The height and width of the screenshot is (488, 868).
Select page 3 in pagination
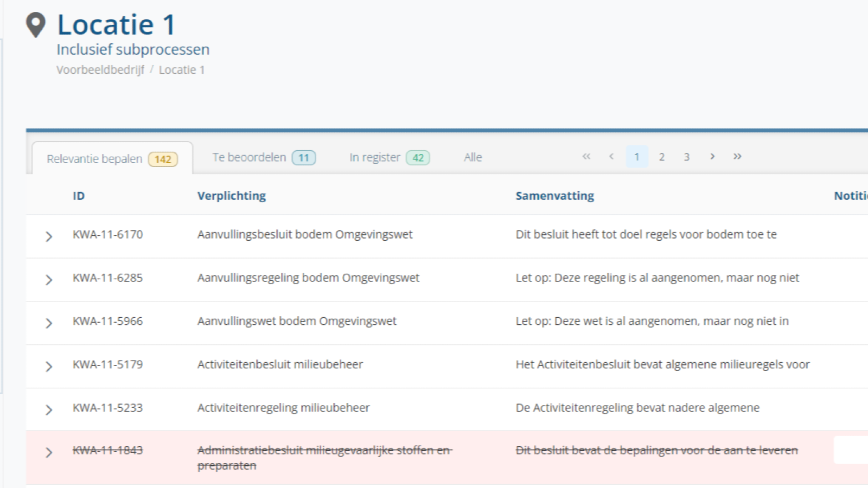pos(687,157)
